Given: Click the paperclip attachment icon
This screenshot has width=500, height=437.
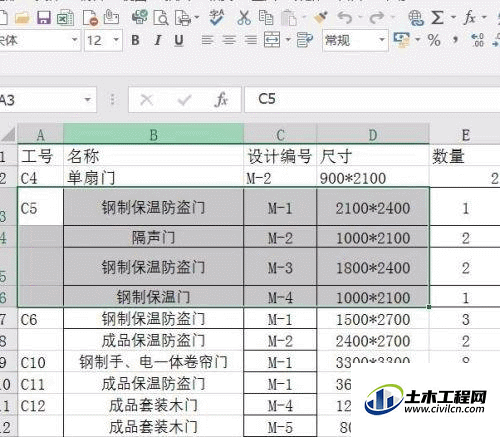Looking at the screenshot, I should click(x=111, y=17).
